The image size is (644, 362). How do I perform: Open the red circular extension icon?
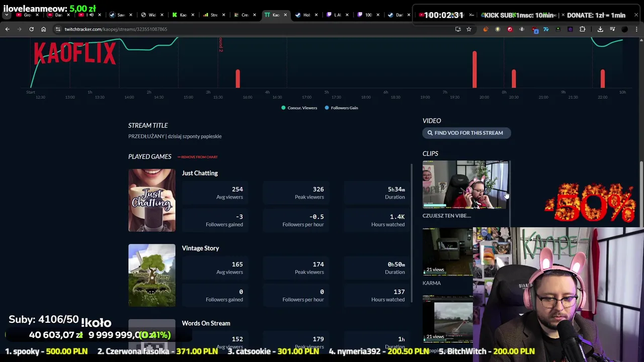[510, 29]
